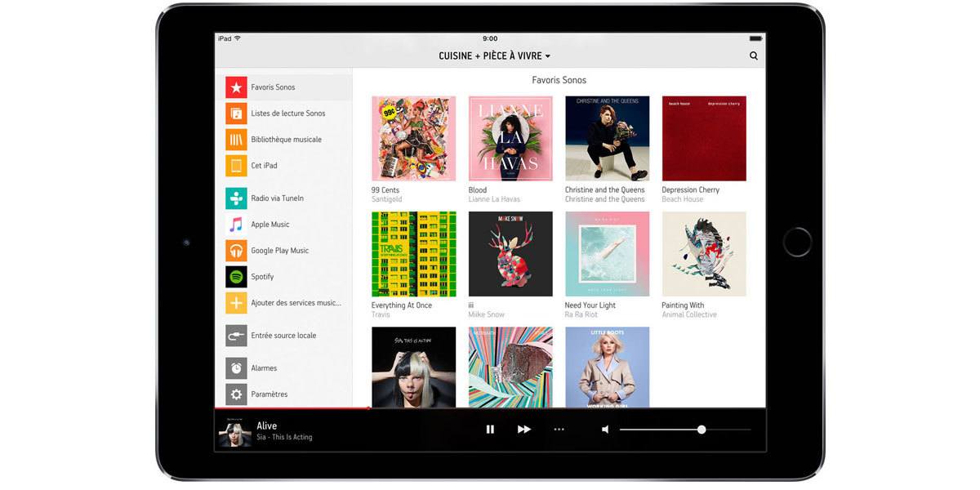This screenshot has height=490, width=980.
Task: Open the Painting With album cover
Action: (704, 254)
